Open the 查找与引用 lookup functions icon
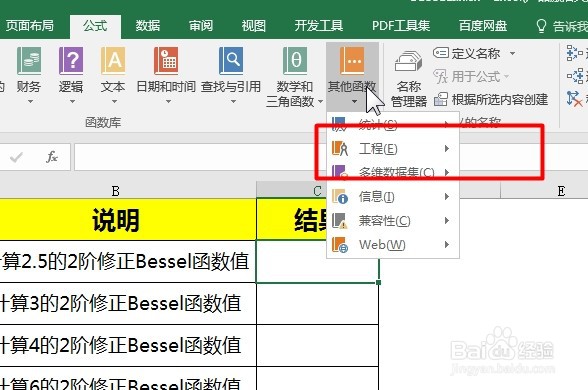Viewport: 588px width, 390px height. pos(231,61)
